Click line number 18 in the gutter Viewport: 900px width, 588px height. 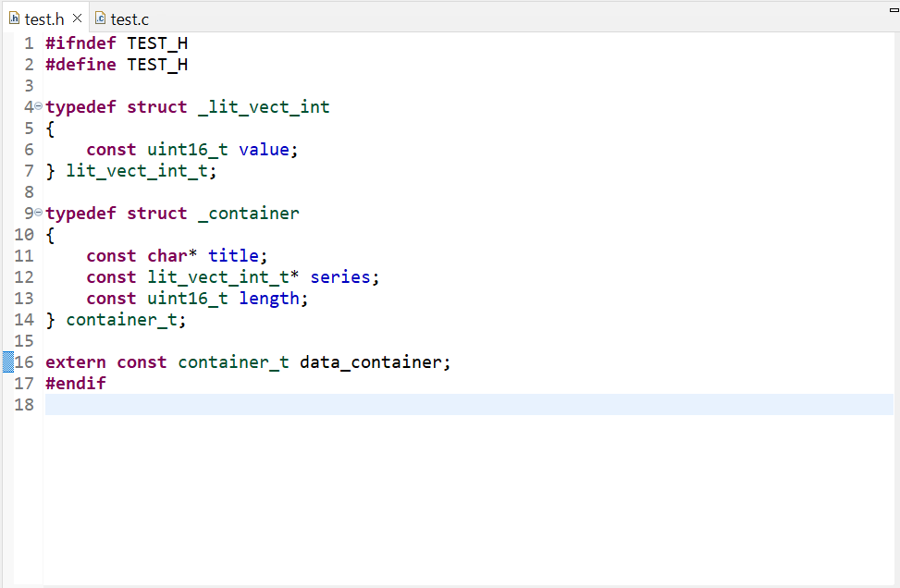click(23, 404)
